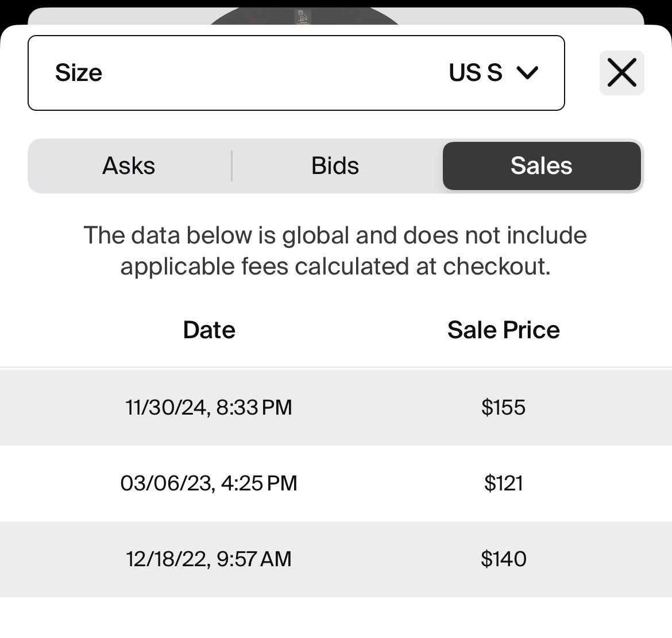Switch to the Bids tab

click(x=335, y=166)
